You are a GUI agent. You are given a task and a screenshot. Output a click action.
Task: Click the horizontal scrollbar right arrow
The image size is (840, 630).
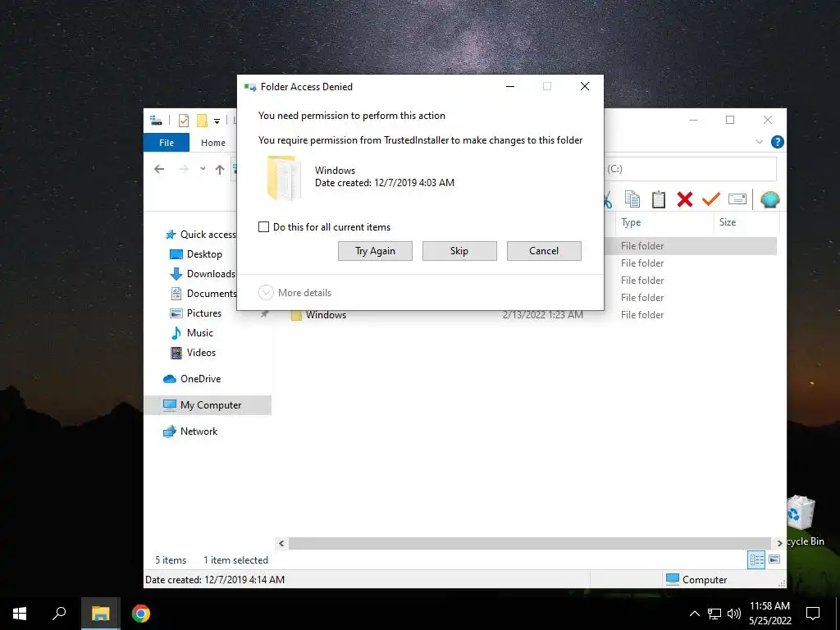pos(779,543)
